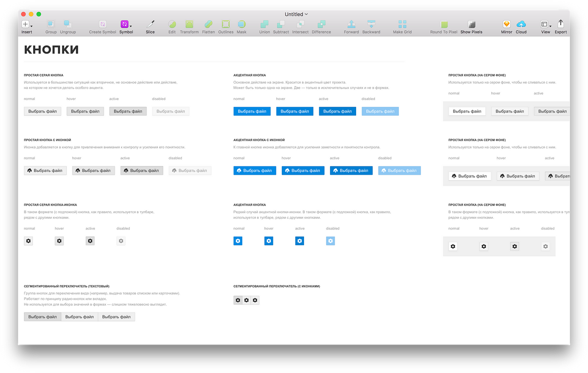Move layer Forward using toolbar icon

[352, 24]
